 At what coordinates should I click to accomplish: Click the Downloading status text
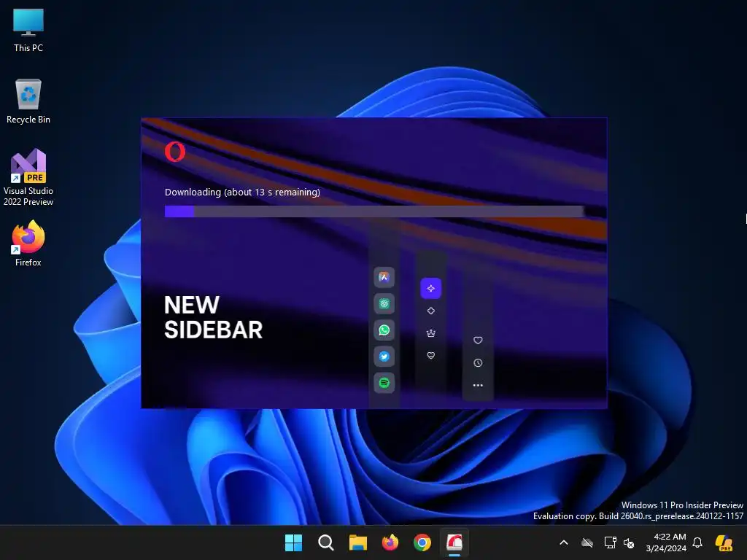click(242, 192)
